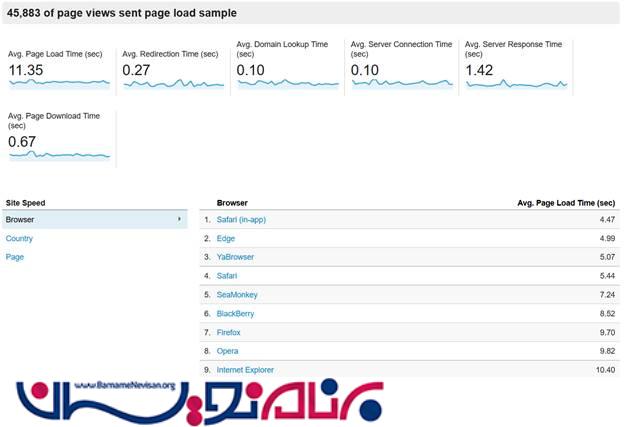Click the arrow on Browser row
The width and height of the screenshot is (625, 427).
pos(179,219)
